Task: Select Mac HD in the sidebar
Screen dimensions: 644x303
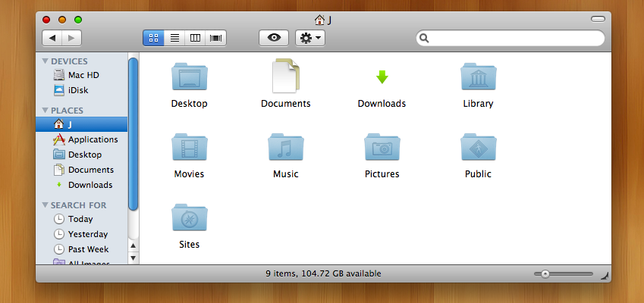Action: click(x=81, y=75)
